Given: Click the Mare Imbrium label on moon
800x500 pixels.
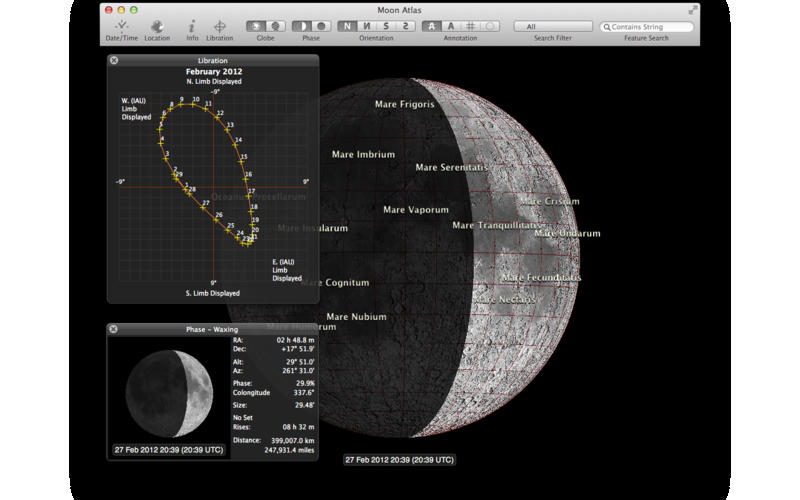Looking at the screenshot, I should (x=363, y=155).
